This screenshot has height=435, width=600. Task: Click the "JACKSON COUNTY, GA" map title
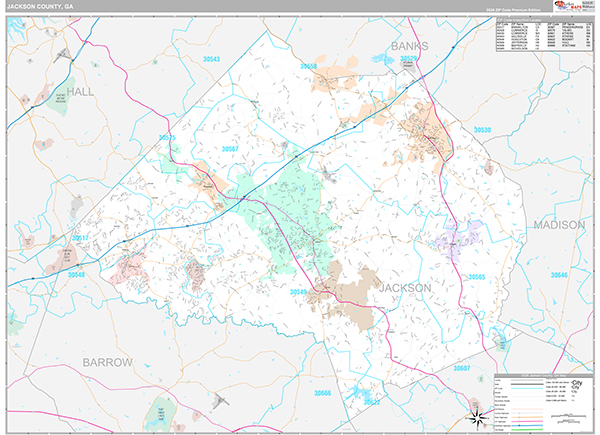coord(40,7)
